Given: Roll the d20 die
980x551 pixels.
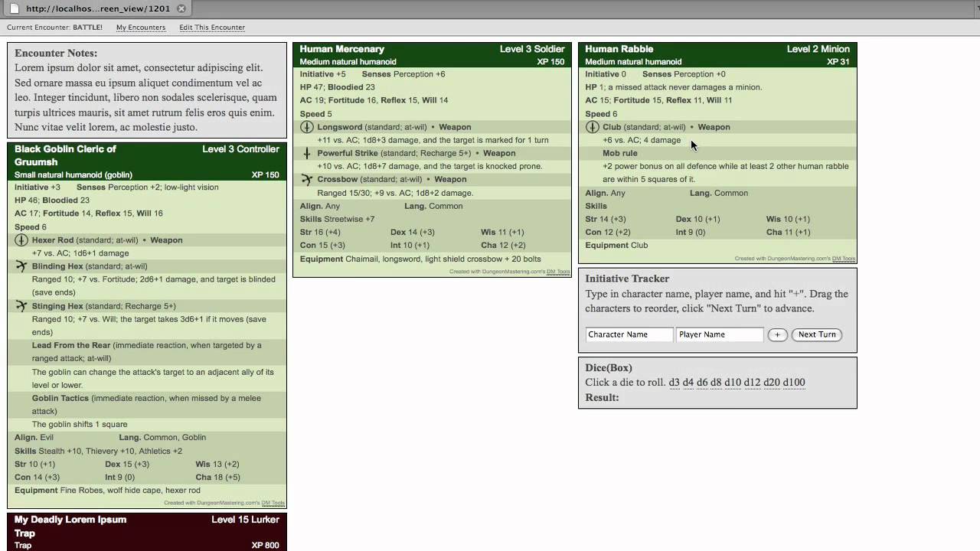Looking at the screenshot, I should tap(772, 383).
